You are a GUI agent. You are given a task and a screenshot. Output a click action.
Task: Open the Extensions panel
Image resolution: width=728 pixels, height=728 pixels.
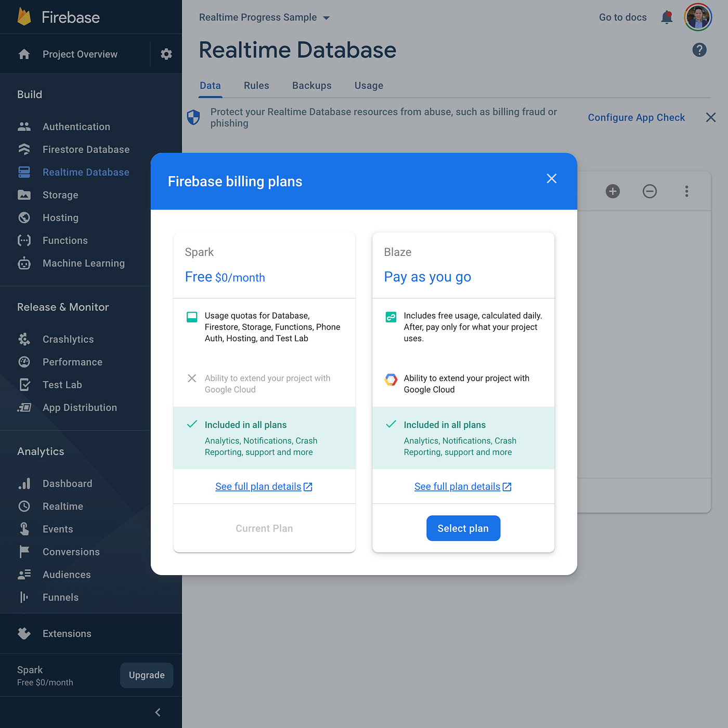point(67,633)
